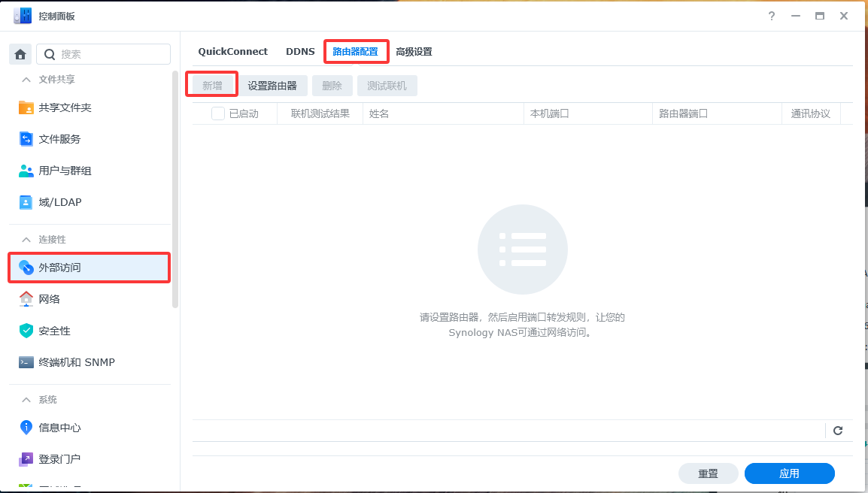Open 域/LDAP domain icon
The width and height of the screenshot is (868, 493).
(x=26, y=202)
